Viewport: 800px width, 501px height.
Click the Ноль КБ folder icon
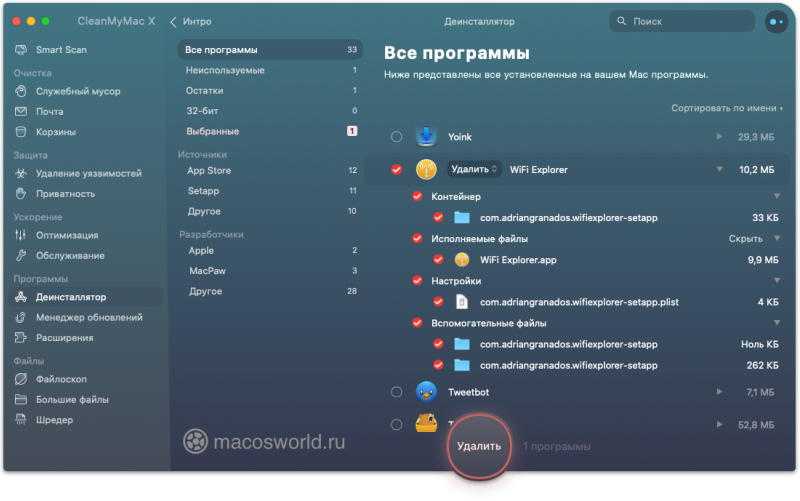(x=462, y=344)
